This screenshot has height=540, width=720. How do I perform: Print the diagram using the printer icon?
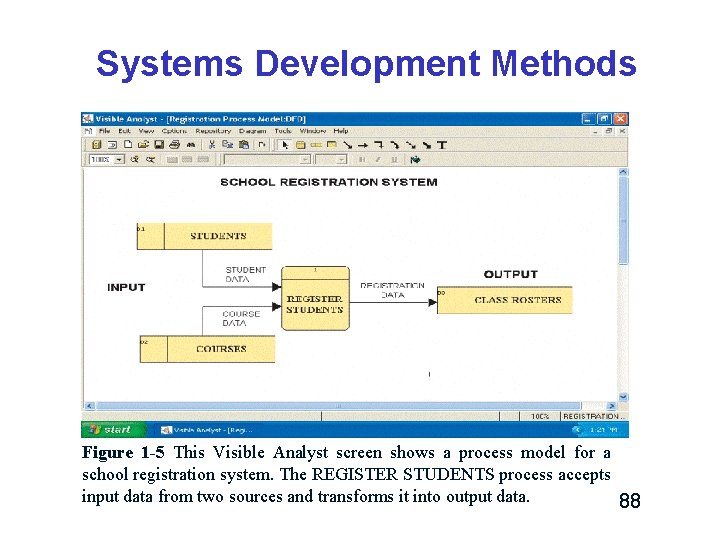174,145
